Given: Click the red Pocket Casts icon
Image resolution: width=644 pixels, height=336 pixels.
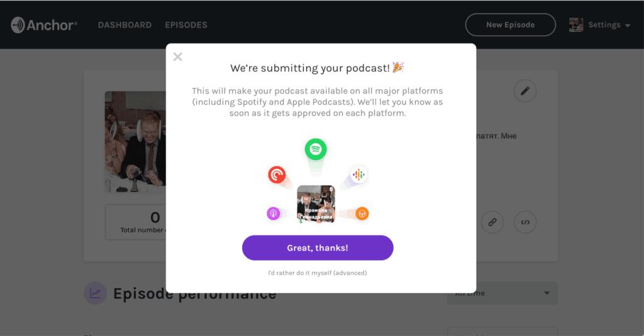Looking at the screenshot, I should click(277, 174).
